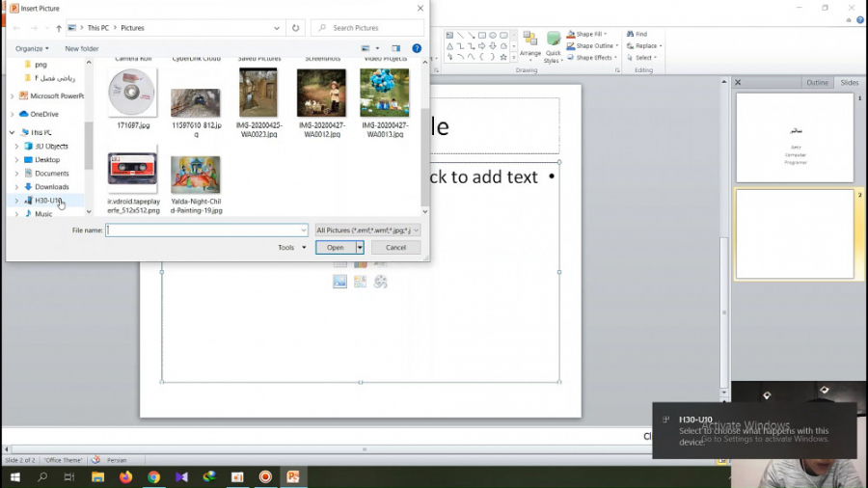Expand the Downloads tree node
This screenshot has height=488, width=868.
click(16, 187)
